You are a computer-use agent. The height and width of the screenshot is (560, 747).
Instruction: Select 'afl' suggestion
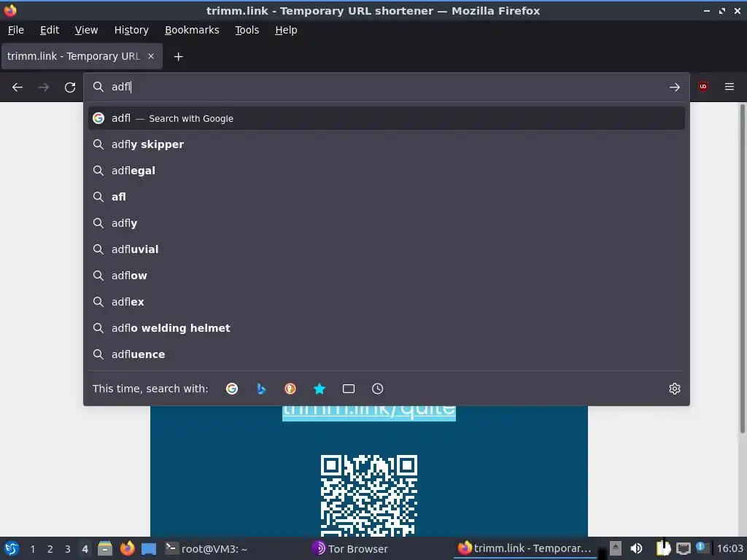387,197
